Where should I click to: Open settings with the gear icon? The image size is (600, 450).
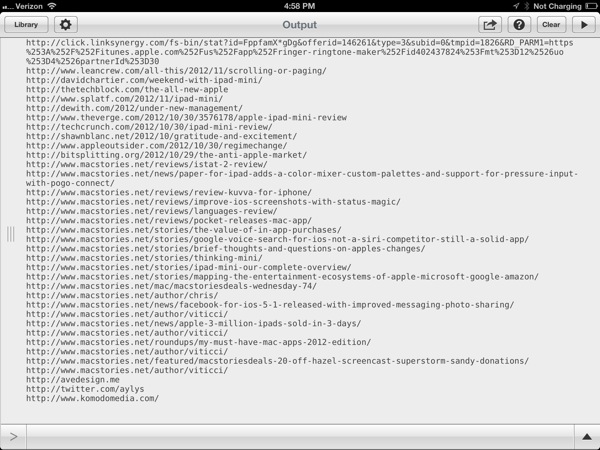tap(65, 25)
